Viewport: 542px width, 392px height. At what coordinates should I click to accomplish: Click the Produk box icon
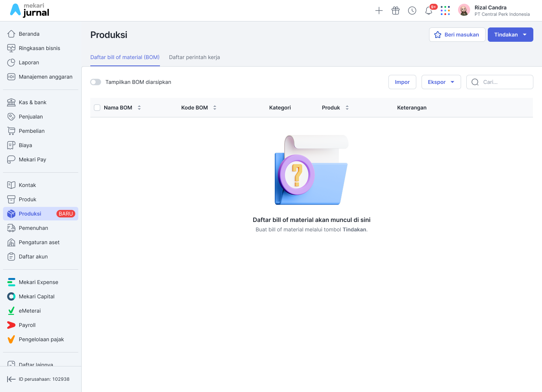click(11, 199)
